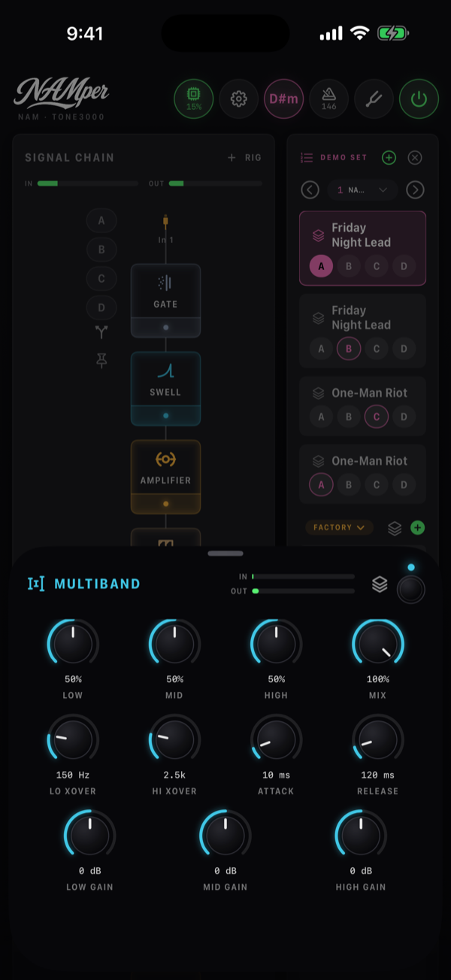Image resolution: width=451 pixels, height=980 pixels.
Task: Click the LOW band knob
Action: pyautogui.click(x=73, y=645)
